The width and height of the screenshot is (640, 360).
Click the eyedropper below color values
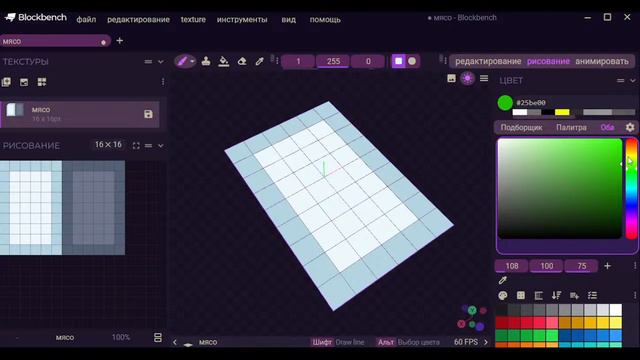503,280
